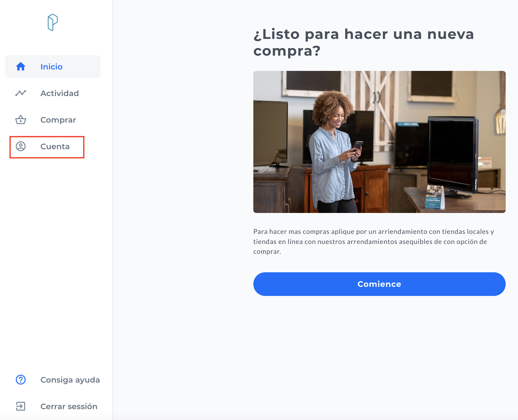Viewport: 518px width, 420px height.
Task: Click the account profile icon
Action: [x=21, y=146]
